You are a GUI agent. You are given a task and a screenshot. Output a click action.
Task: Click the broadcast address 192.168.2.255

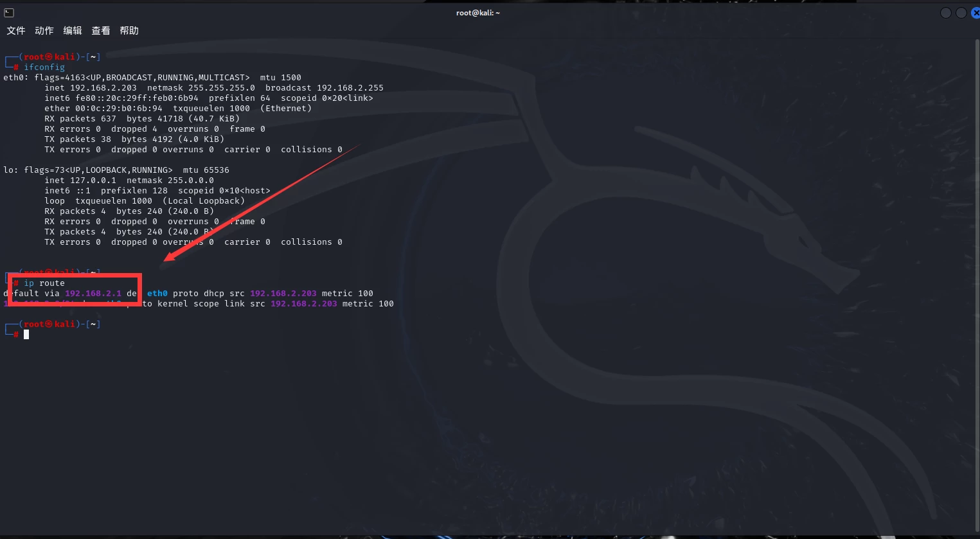tap(350, 88)
